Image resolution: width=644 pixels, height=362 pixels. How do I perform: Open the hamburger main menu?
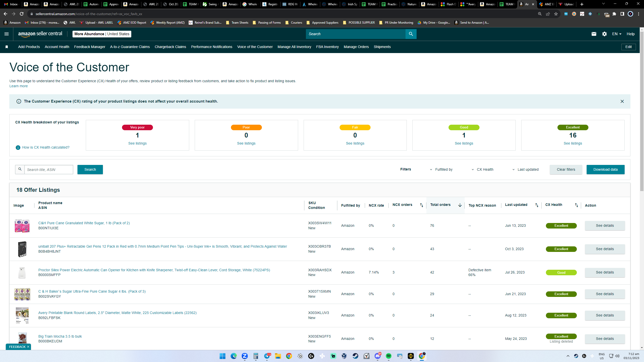(x=7, y=34)
